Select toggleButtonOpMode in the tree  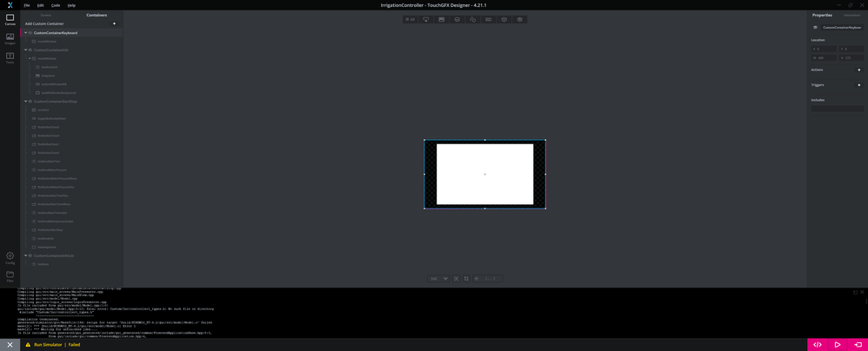[51, 118]
